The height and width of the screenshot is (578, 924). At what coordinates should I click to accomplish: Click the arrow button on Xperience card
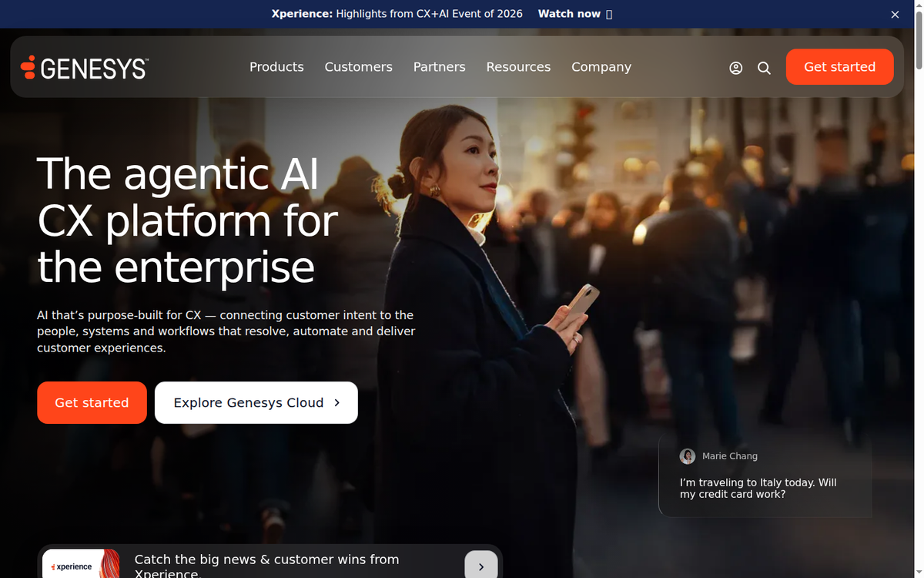tap(481, 566)
